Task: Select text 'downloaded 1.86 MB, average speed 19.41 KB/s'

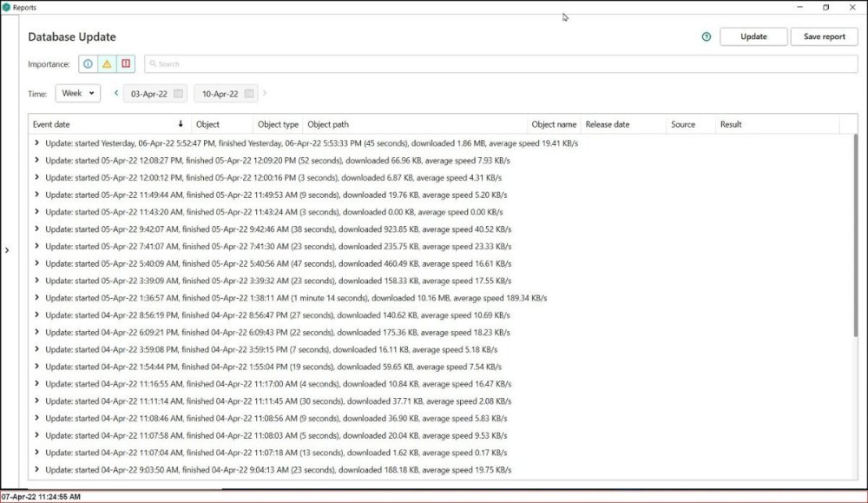Action: point(495,143)
